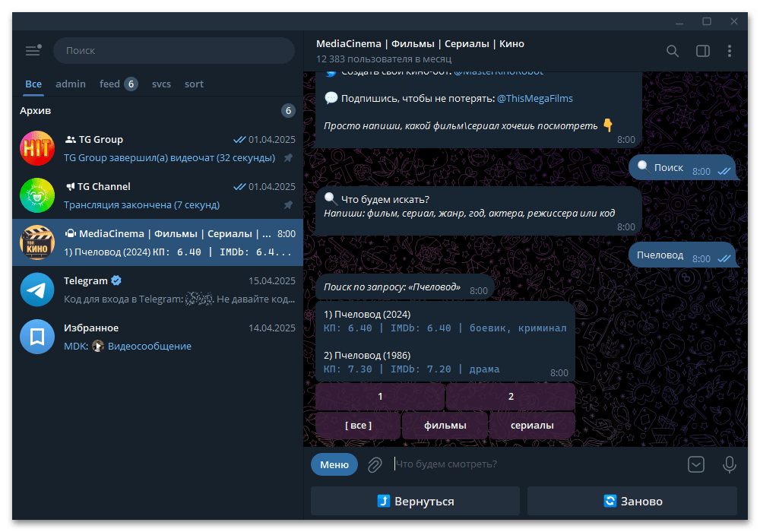
Task: Click the Telegram paper plane avatar
Action: [x=37, y=290]
